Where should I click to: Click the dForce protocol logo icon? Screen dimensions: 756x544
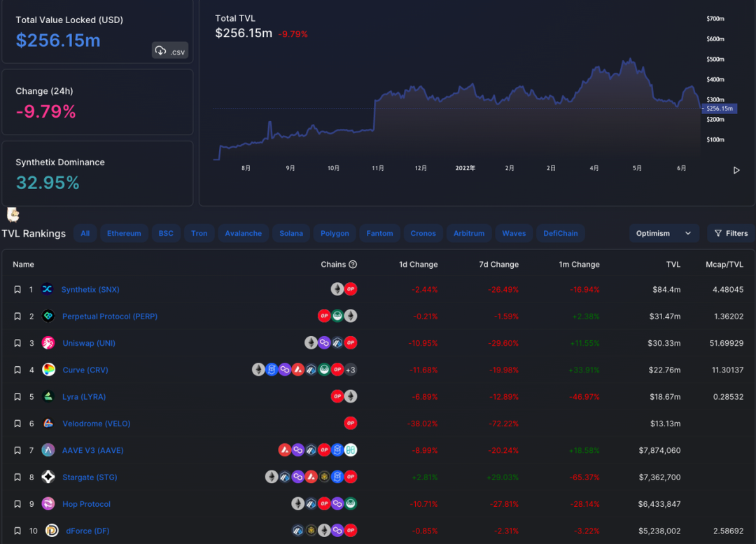click(52, 531)
